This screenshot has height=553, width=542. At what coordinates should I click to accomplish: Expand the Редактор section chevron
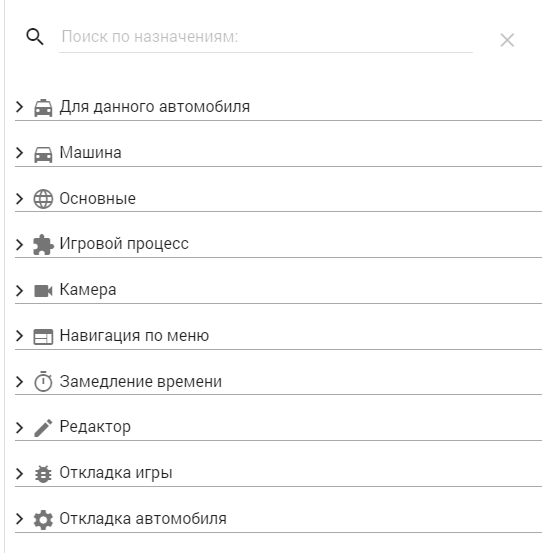pyautogui.click(x=20, y=427)
